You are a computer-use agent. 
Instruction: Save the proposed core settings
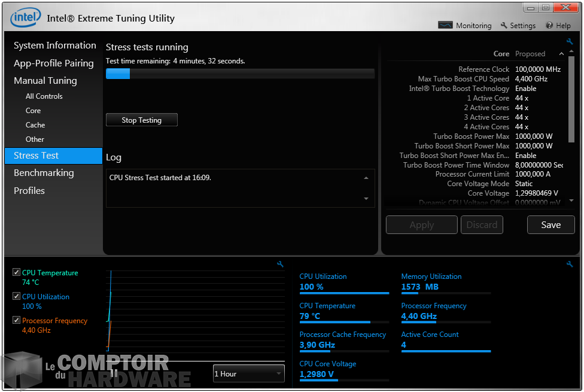coord(550,224)
